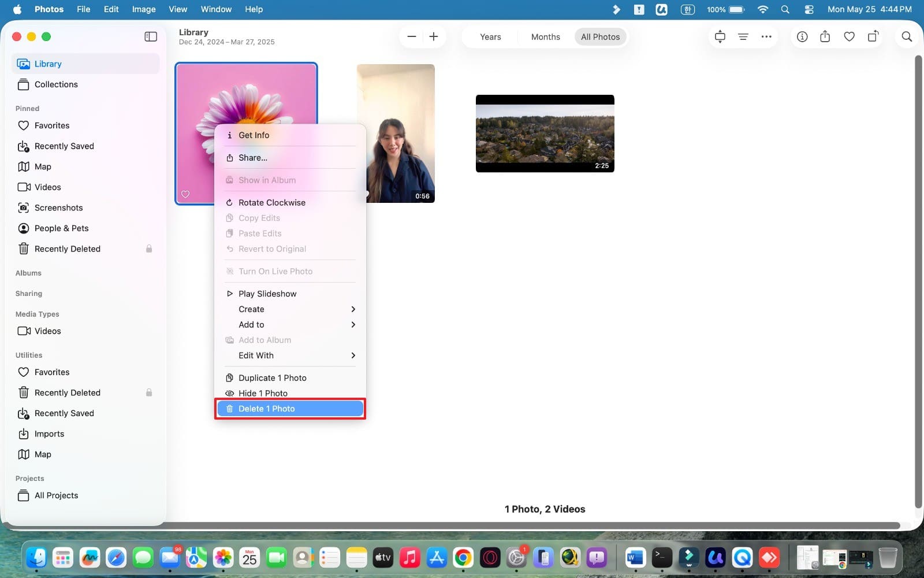Open Spotlight search in menu bar

coord(785,9)
